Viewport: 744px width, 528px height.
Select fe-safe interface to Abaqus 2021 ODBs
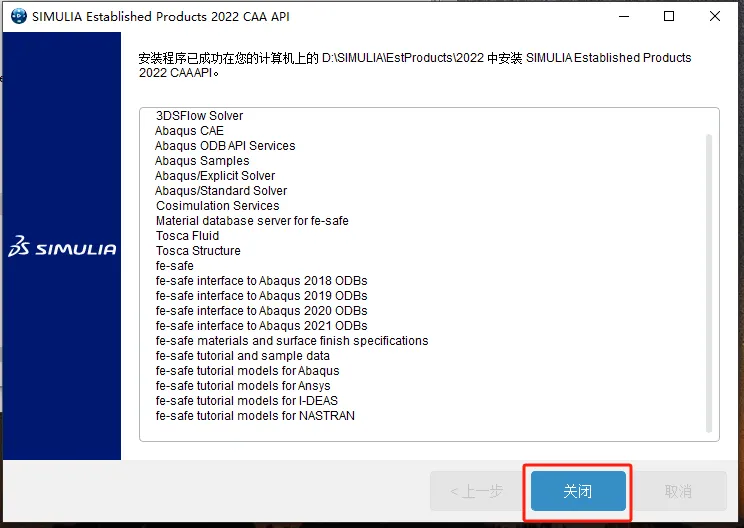click(261, 326)
